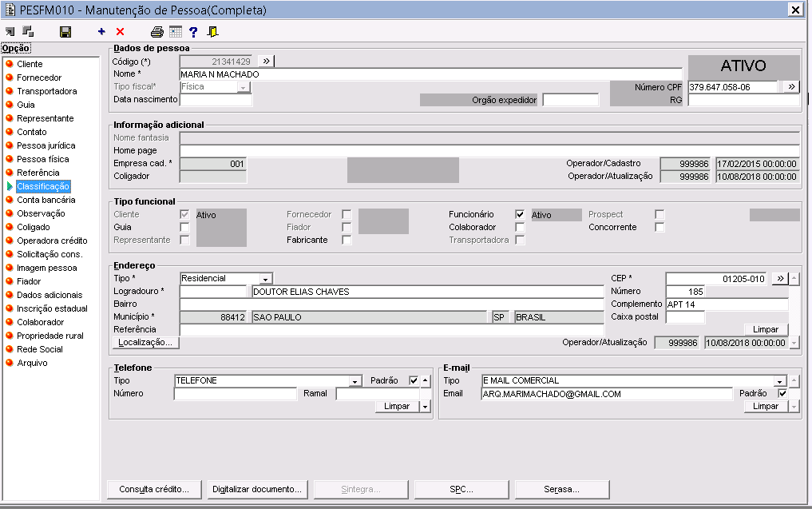Click the down arrow in the E-mail section

(794, 407)
